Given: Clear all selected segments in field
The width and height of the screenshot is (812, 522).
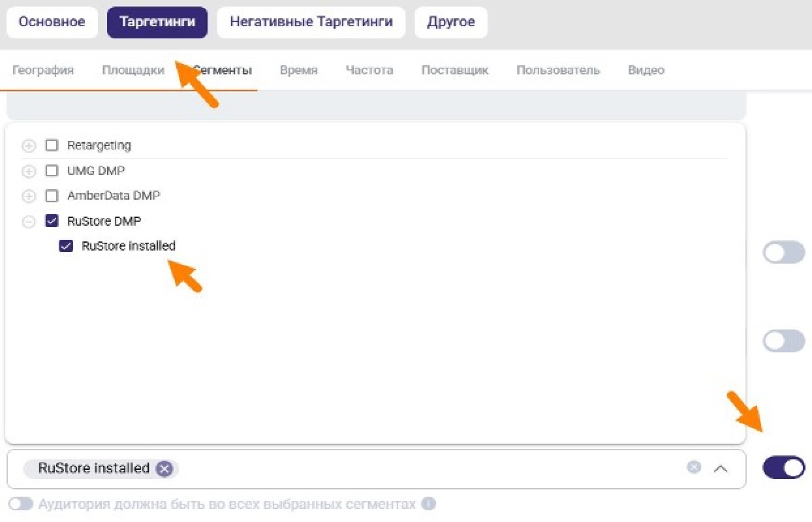Looking at the screenshot, I should [694, 467].
